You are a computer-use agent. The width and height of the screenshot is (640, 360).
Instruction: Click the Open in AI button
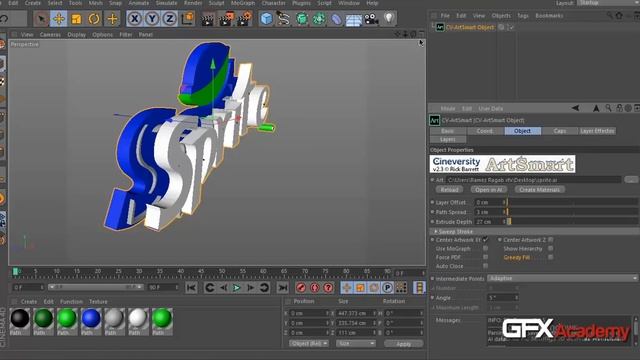(x=489, y=190)
